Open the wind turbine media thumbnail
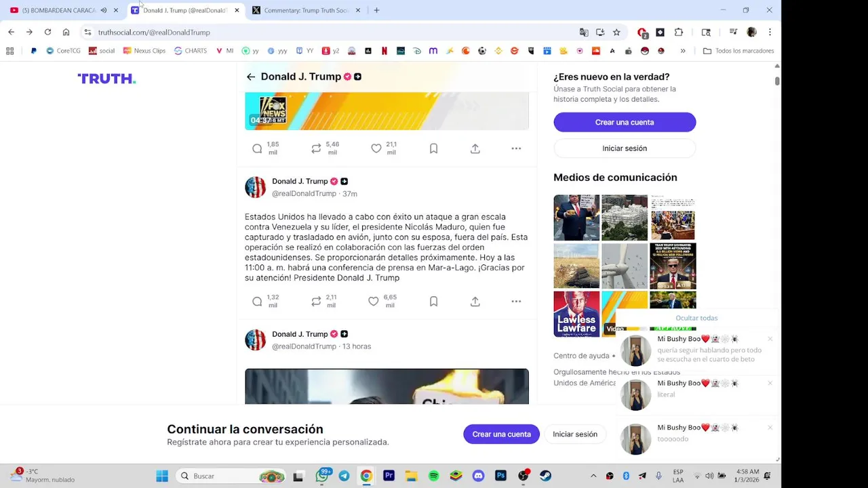This screenshot has height=488, width=868. [x=625, y=266]
